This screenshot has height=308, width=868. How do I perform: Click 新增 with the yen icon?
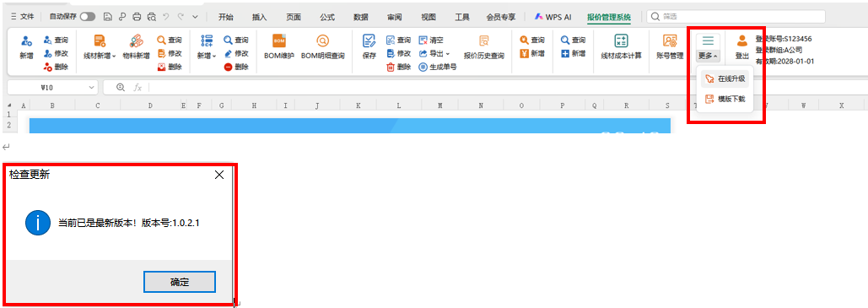point(532,54)
